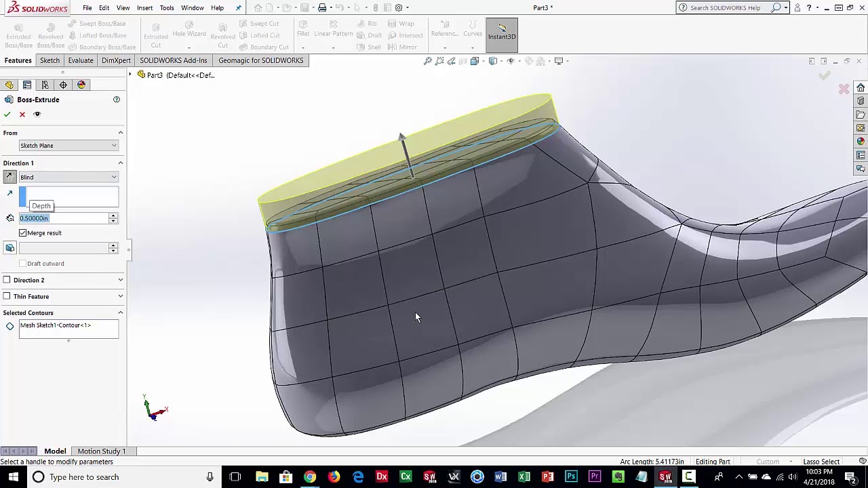Open Chrome from the taskbar

(x=310, y=477)
